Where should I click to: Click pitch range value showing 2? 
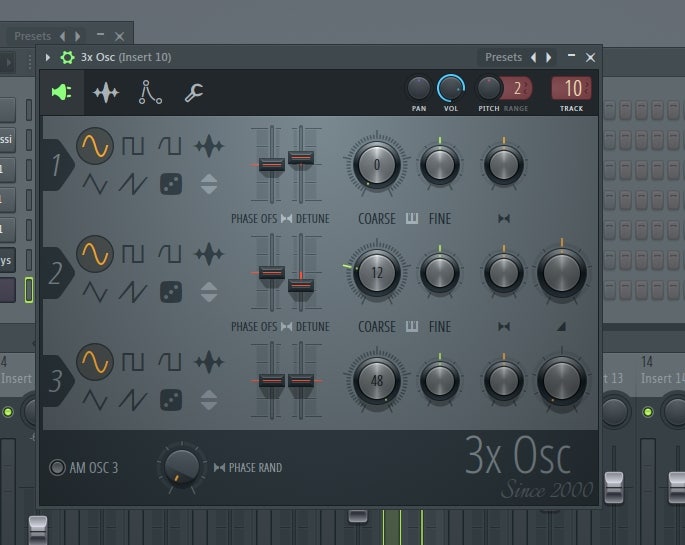[517, 88]
